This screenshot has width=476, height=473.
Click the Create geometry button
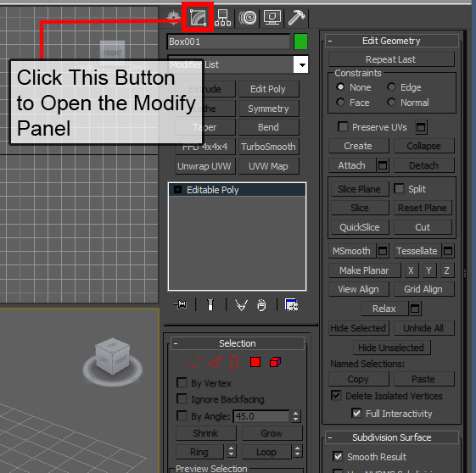click(358, 146)
